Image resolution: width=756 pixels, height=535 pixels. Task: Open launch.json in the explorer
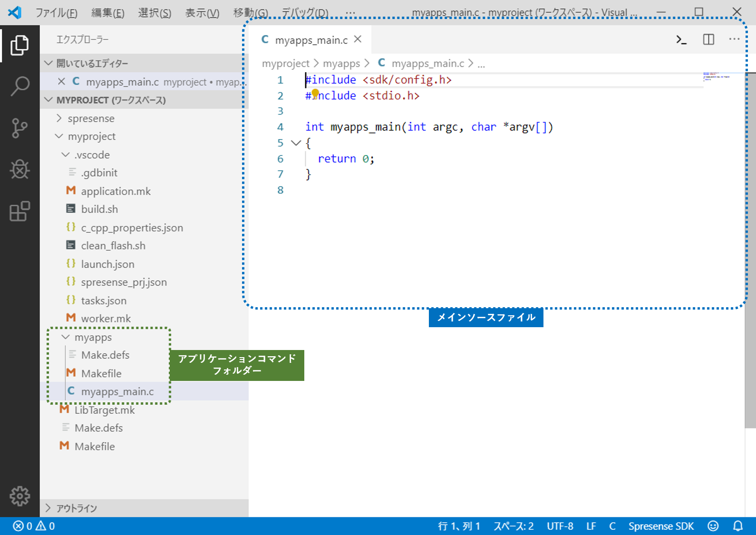pyautogui.click(x=107, y=264)
